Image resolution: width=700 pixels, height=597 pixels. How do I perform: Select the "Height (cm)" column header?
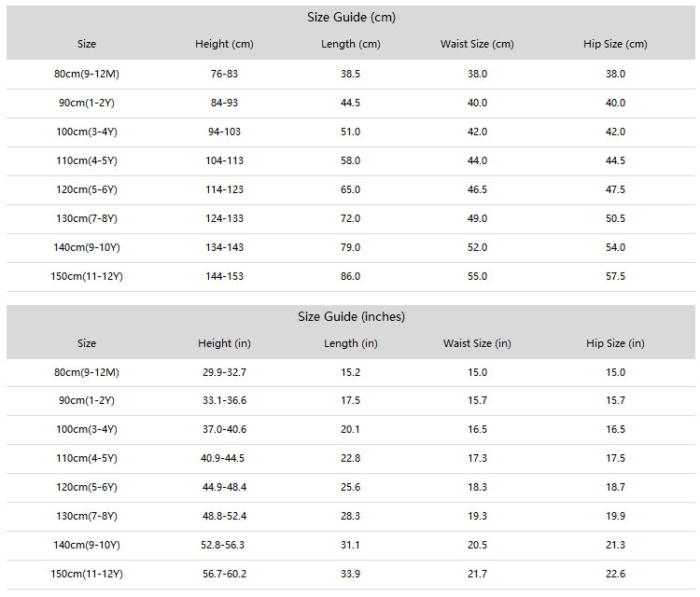click(224, 44)
